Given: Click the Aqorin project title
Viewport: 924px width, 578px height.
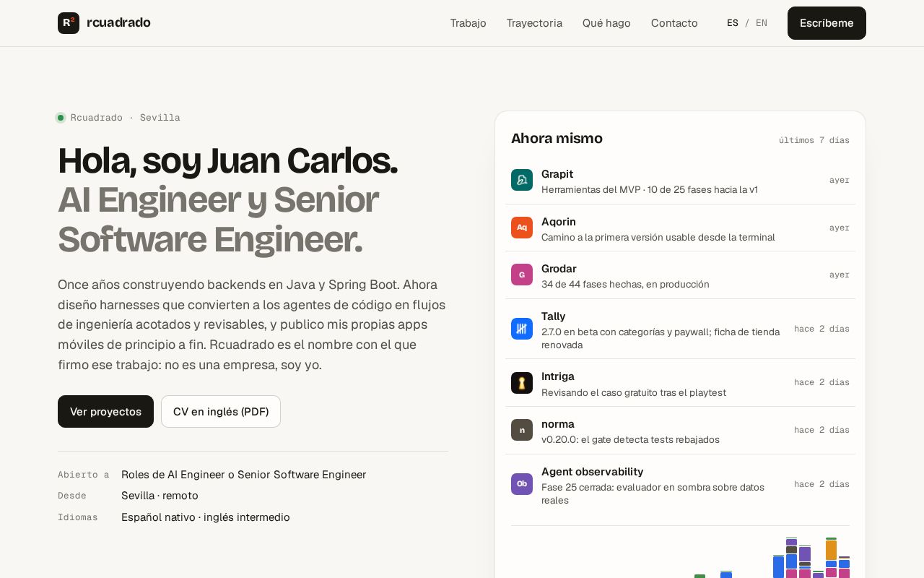Looking at the screenshot, I should (x=559, y=222).
